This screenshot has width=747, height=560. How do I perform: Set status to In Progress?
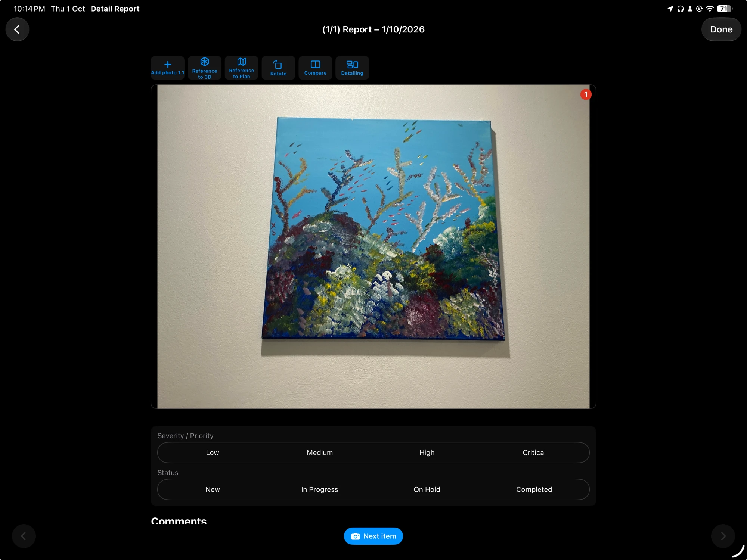point(320,489)
